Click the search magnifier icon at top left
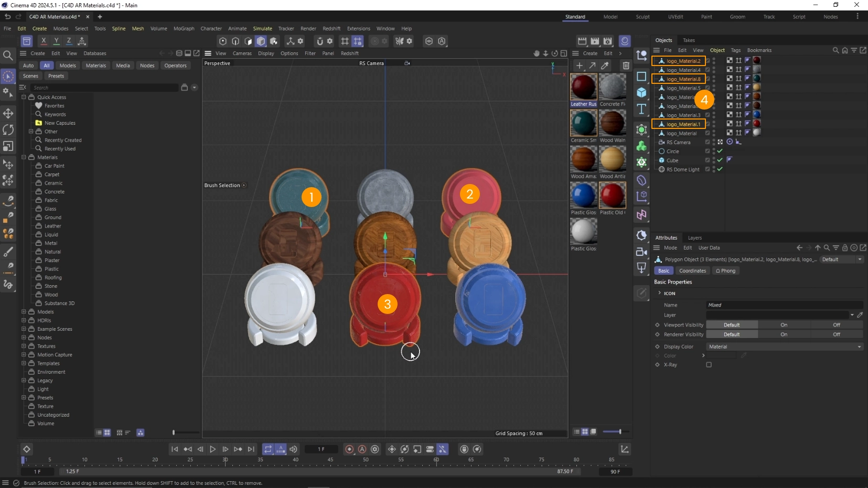The height and width of the screenshot is (488, 868). [8, 55]
